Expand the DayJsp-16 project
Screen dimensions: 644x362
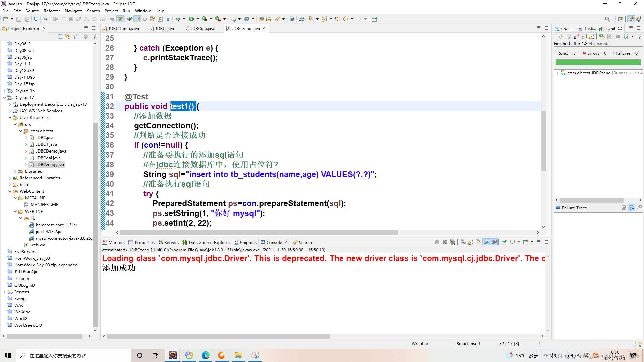(x=4, y=91)
